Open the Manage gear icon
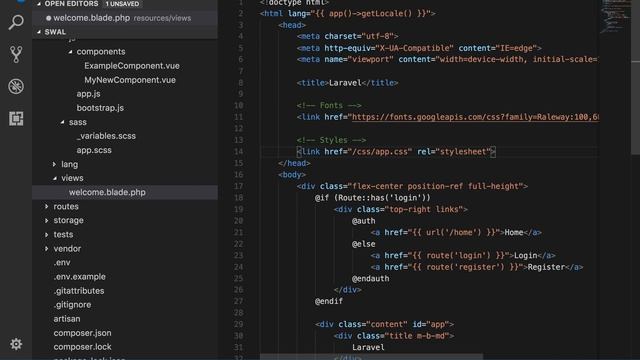The width and height of the screenshot is (640, 360). point(16,344)
